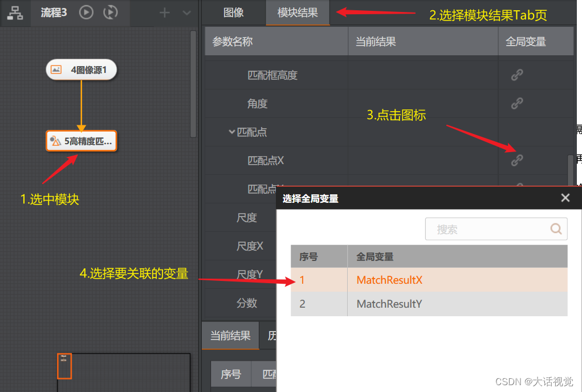Switch to the 图像 tab

[x=234, y=13]
